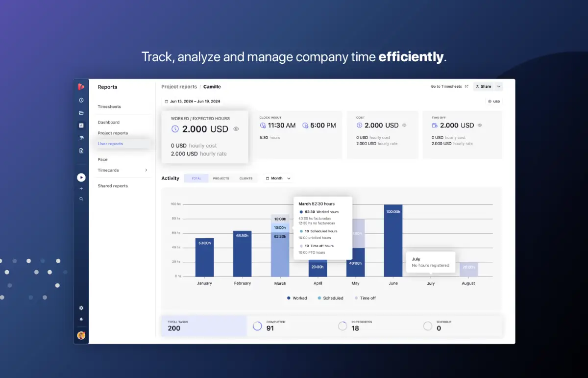
Task: Toggle eye icon on Worked/Expected Hours card
Action: pyautogui.click(x=236, y=129)
